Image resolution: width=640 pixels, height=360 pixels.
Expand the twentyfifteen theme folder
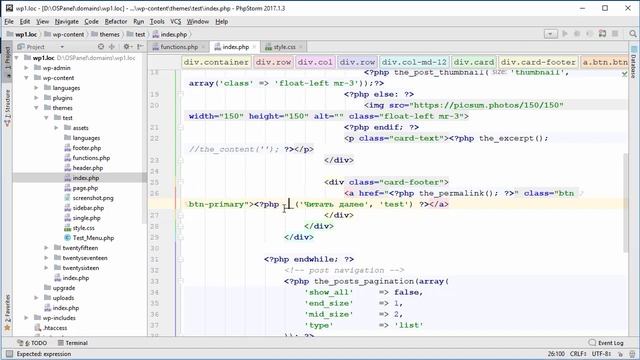[46, 248]
